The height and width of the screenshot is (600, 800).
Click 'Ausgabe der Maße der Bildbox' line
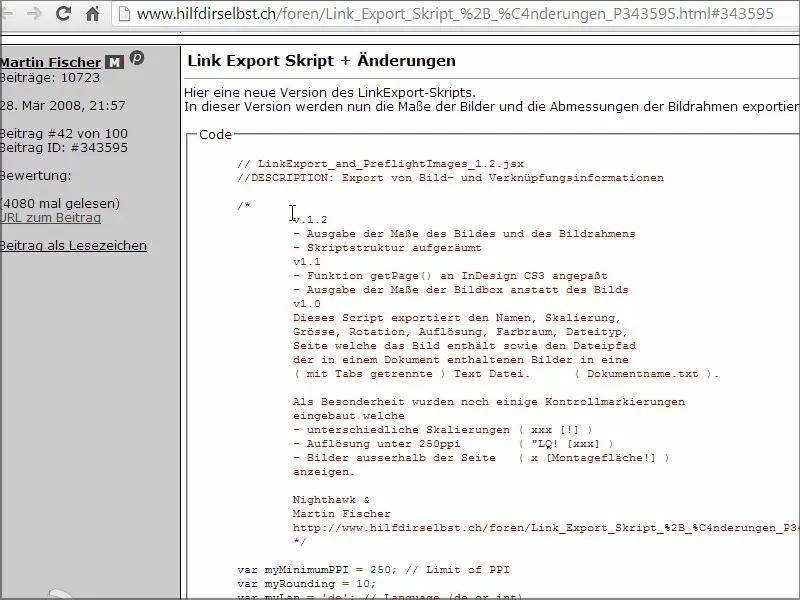[x=461, y=290]
